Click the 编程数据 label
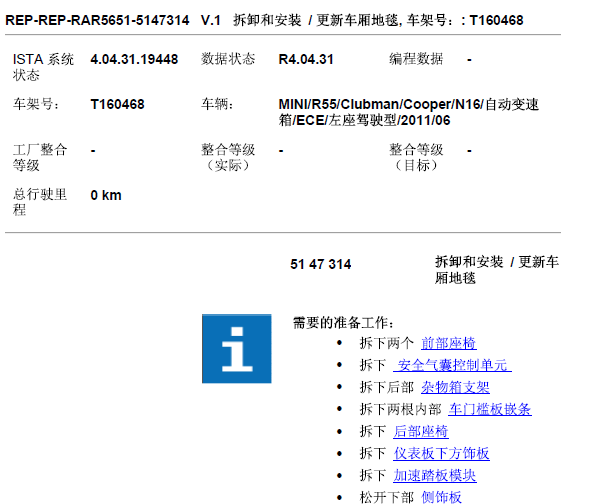This screenshot has width=598, height=504. (416, 59)
